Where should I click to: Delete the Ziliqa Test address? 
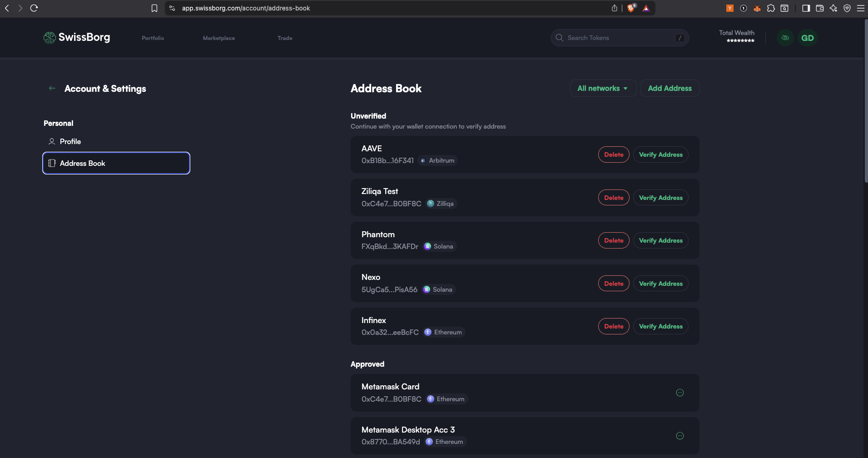[614, 198]
